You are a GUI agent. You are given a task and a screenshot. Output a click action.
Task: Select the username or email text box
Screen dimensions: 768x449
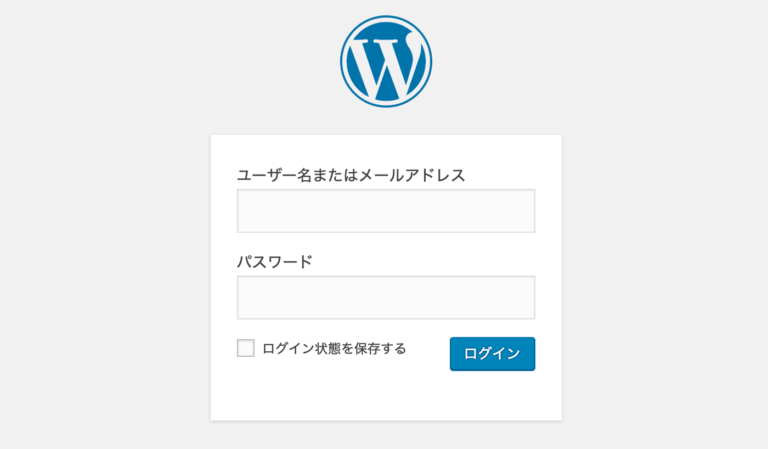point(386,211)
